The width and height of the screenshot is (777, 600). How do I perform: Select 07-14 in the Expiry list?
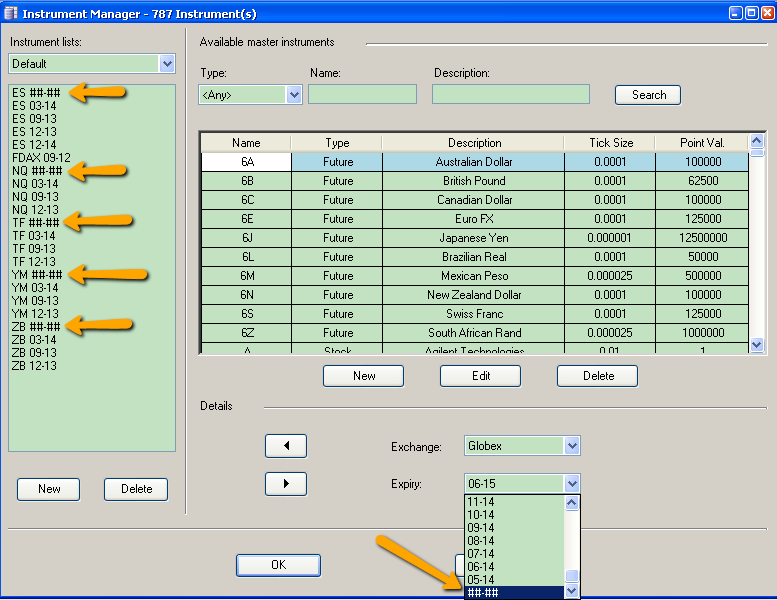coord(514,554)
